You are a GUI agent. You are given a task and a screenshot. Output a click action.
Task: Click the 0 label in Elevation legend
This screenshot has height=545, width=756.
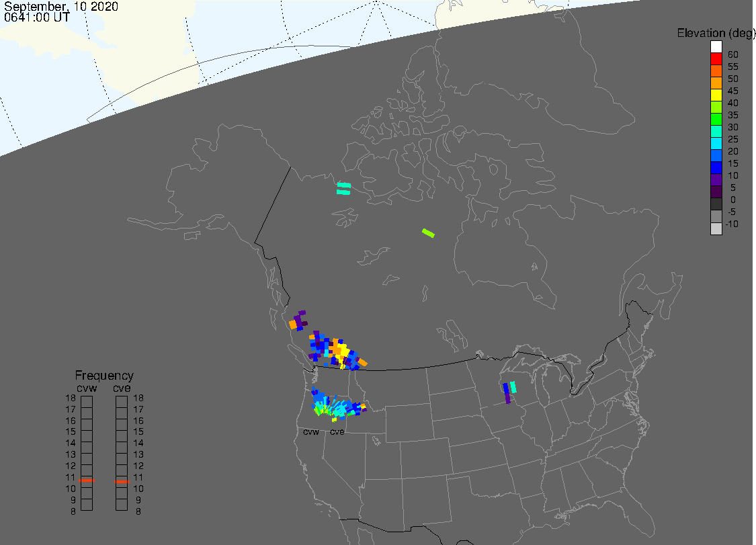click(x=733, y=200)
